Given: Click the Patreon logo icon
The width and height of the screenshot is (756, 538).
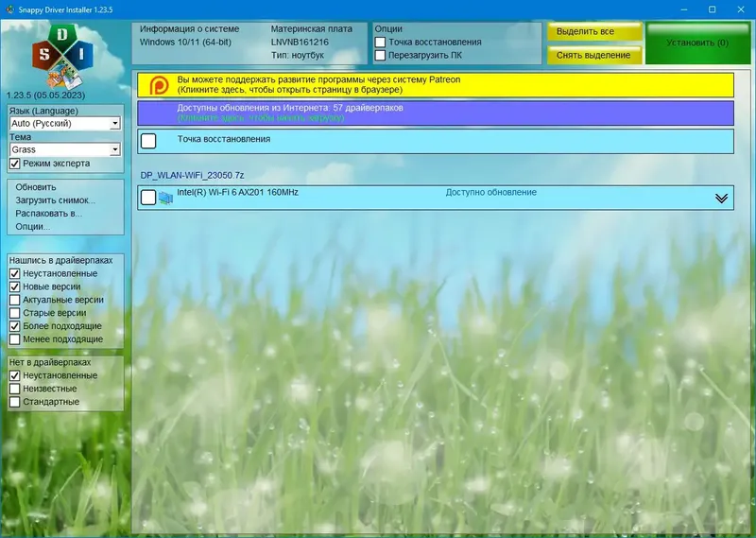Looking at the screenshot, I should 159,85.
